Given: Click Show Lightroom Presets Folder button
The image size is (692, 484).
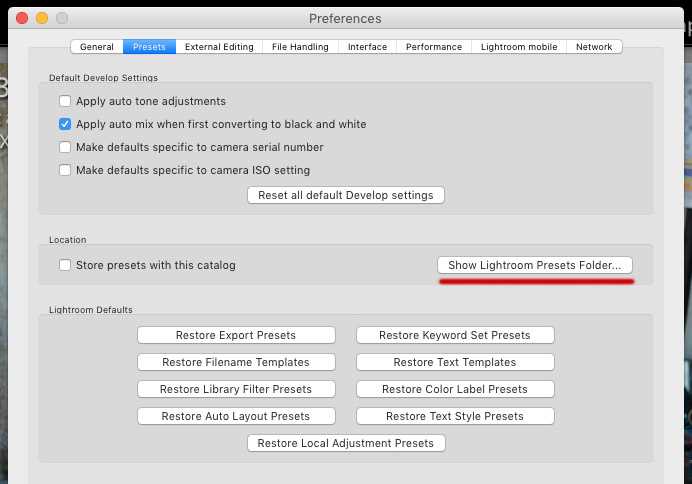Looking at the screenshot, I should tap(535, 265).
